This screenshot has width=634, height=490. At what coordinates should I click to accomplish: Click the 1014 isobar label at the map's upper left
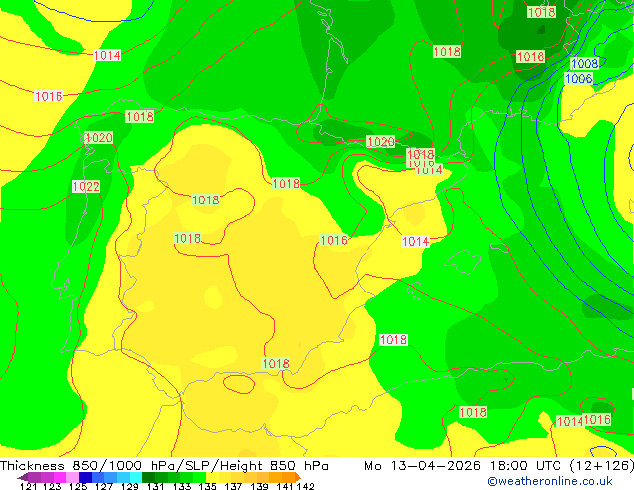tap(107, 55)
